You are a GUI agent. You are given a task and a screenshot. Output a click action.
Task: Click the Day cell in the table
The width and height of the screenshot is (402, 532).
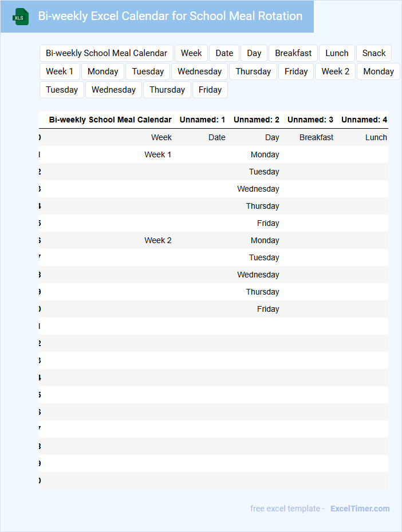pos(272,137)
